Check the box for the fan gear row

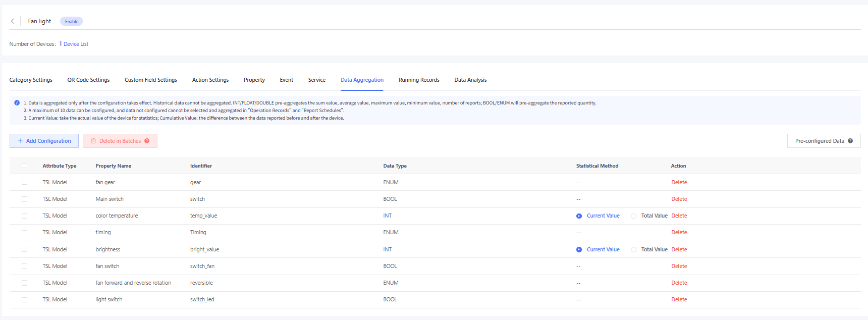click(x=24, y=182)
